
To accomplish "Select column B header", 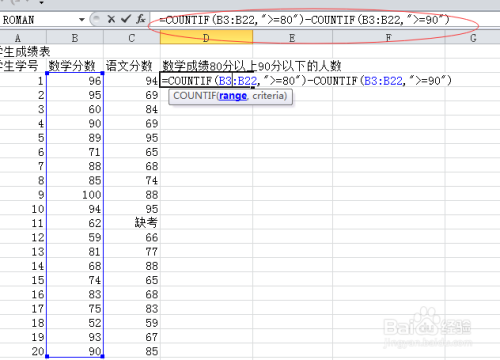I will tap(75, 38).
